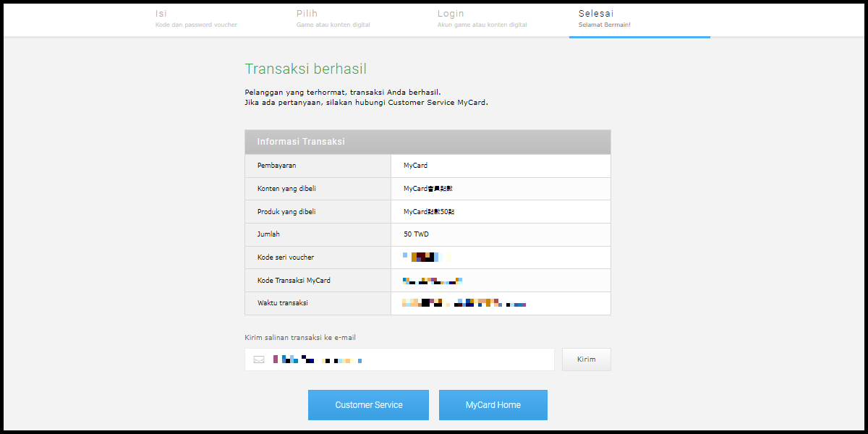The height and width of the screenshot is (434, 868).
Task: Click the Informasi Transaksi table header
Action: tap(427, 142)
